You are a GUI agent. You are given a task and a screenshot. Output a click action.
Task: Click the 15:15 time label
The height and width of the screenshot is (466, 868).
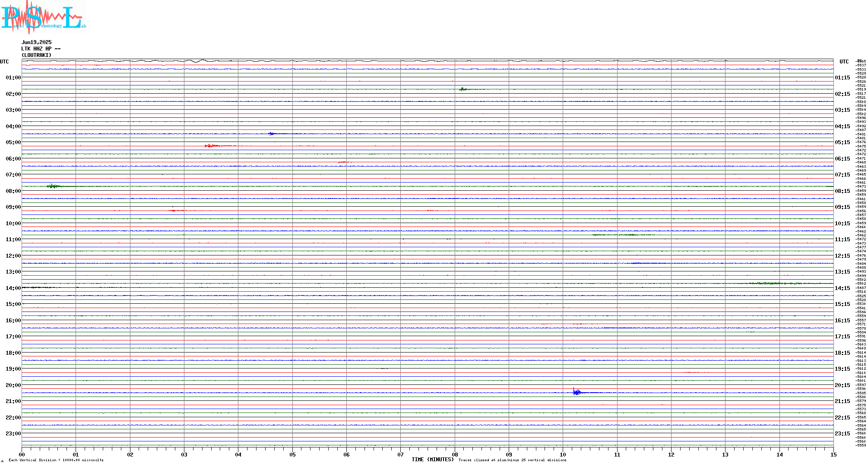[x=842, y=304]
